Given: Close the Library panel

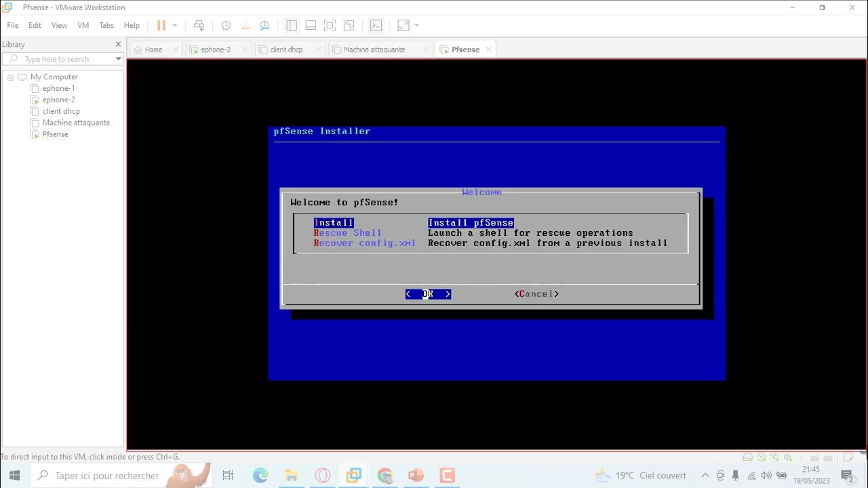Looking at the screenshot, I should 118,44.
